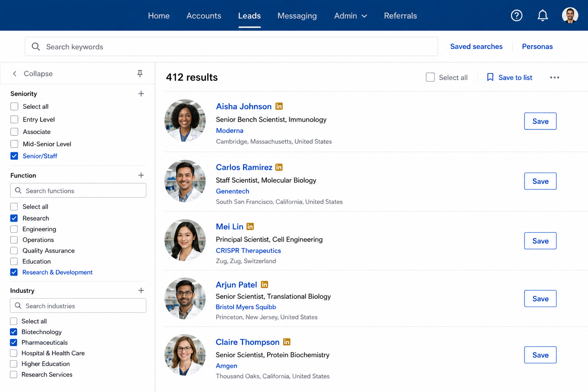Open Claire Thompson's profile name link
588x392 pixels.
tap(247, 342)
